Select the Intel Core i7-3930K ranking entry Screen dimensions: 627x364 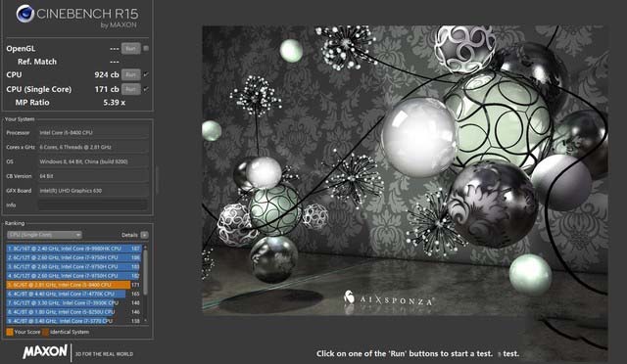(x=74, y=303)
